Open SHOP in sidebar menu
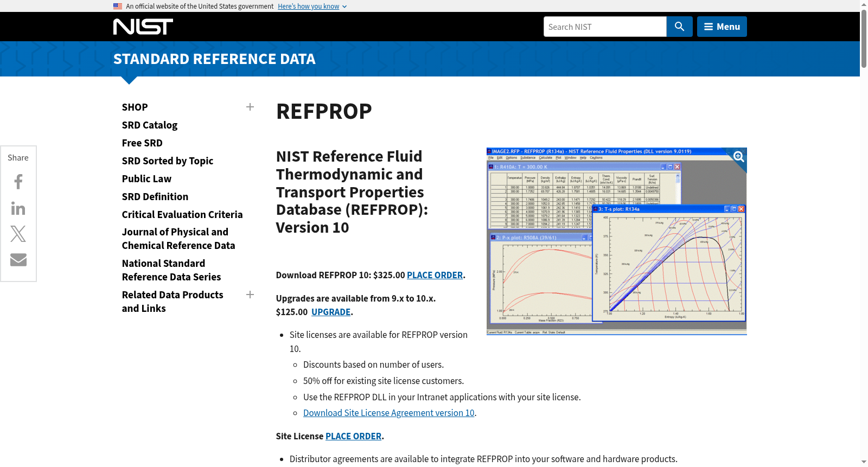Screen dimensions: 868x467 [x=135, y=107]
